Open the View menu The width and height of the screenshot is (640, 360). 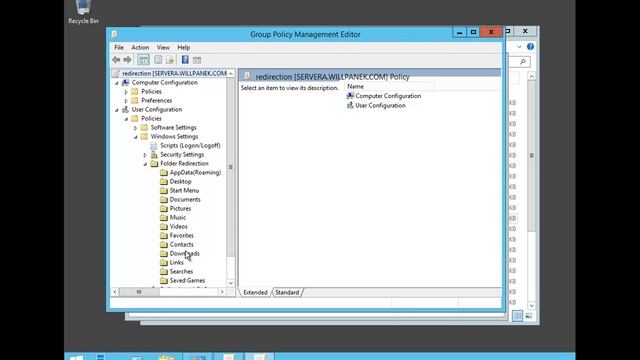point(163,47)
